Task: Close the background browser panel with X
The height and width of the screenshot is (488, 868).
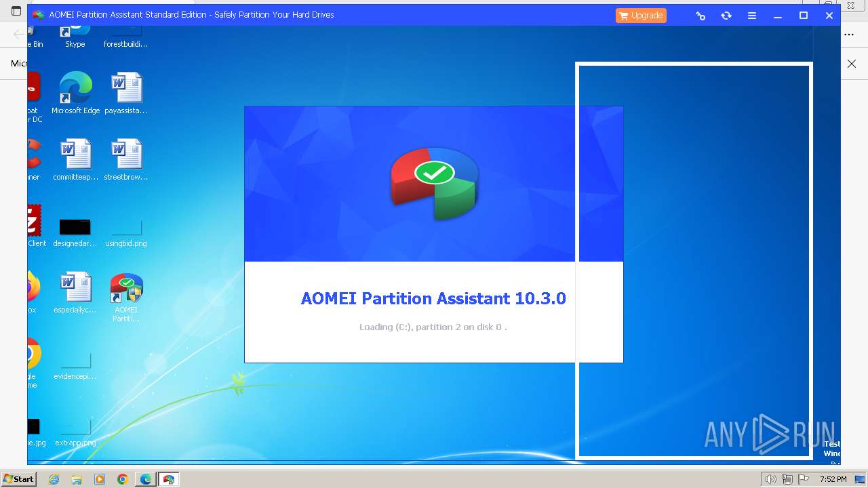Action: tap(852, 64)
